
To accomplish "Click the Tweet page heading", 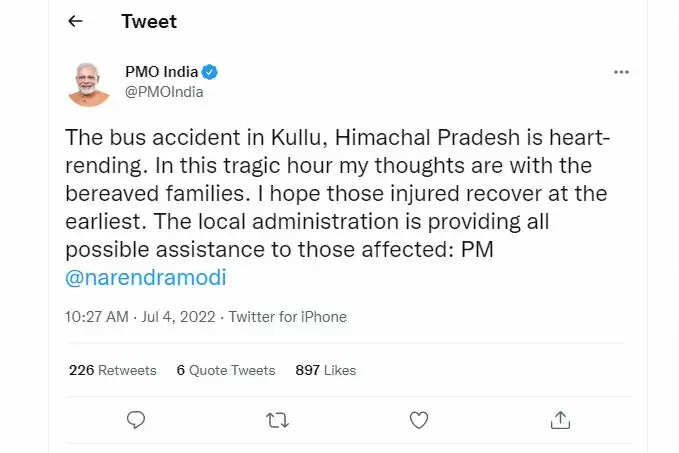I will (148, 21).
